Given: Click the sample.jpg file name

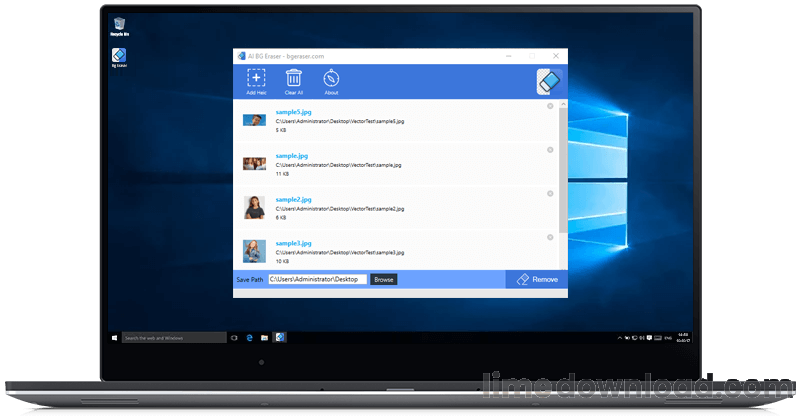Looking at the screenshot, I should tap(292, 156).
